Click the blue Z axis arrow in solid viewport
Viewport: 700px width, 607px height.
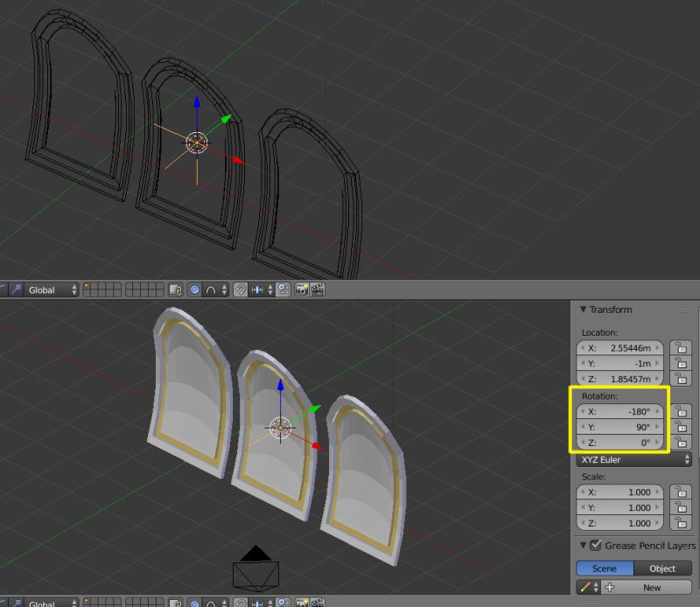tap(280, 385)
